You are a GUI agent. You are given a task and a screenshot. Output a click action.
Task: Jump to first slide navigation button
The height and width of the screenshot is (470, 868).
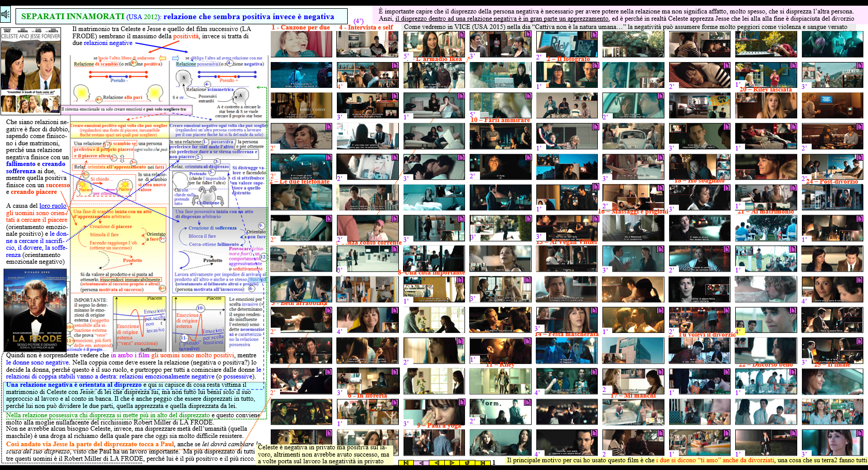[406, 463]
